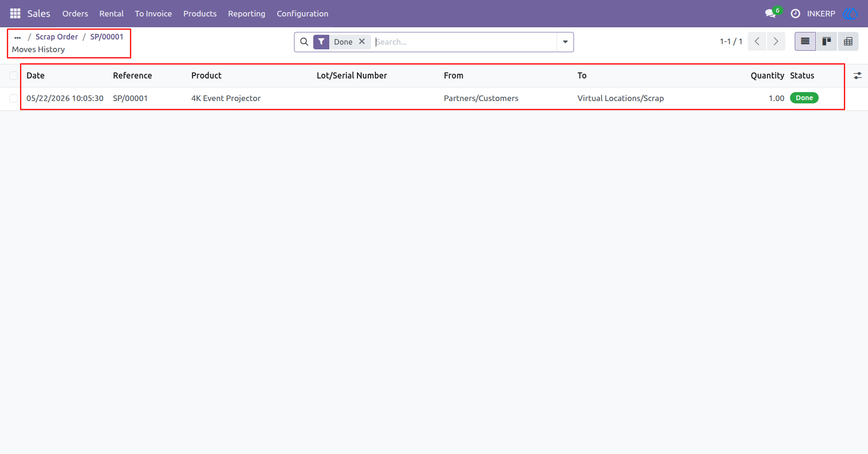Image resolution: width=868 pixels, height=454 pixels.
Task: Switch to kanban view
Action: (x=827, y=41)
